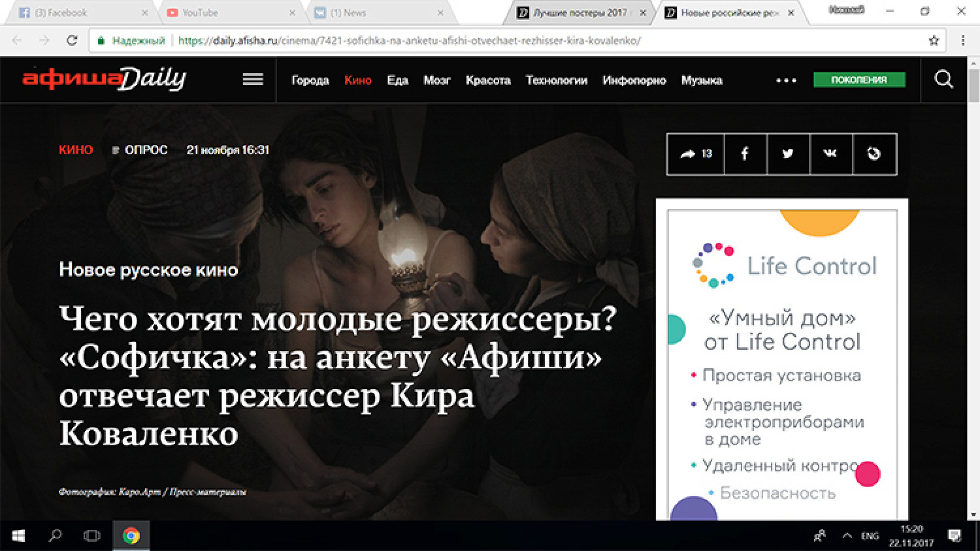This screenshot has height=551, width=980.
Task: Open the Мозг section
Action: pos(436,80)
